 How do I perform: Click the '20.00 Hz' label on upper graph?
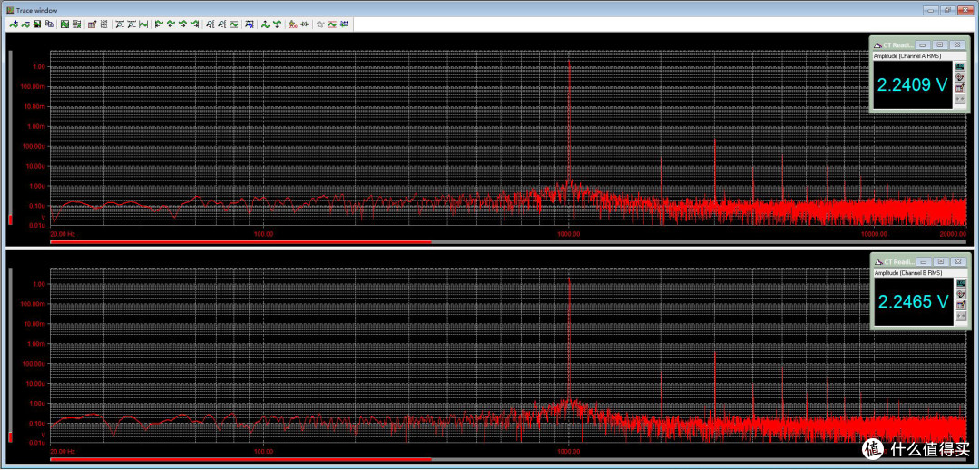tap(63, 234)
